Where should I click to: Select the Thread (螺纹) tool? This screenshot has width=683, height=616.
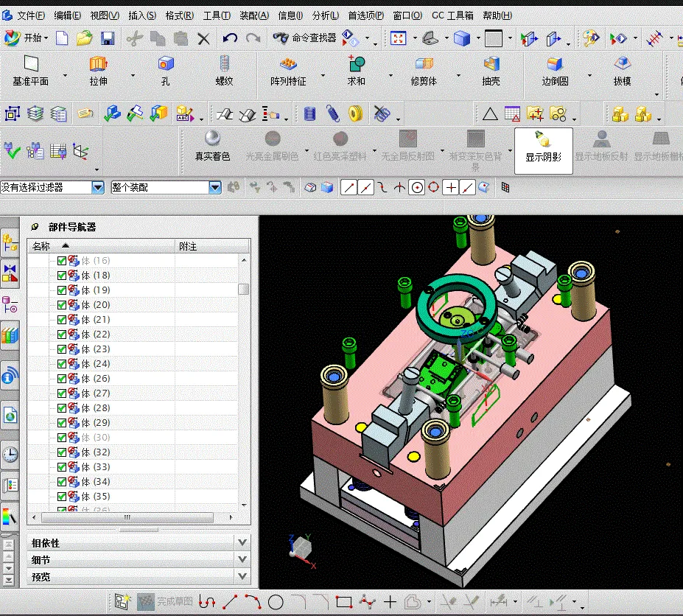coord(224,72)
